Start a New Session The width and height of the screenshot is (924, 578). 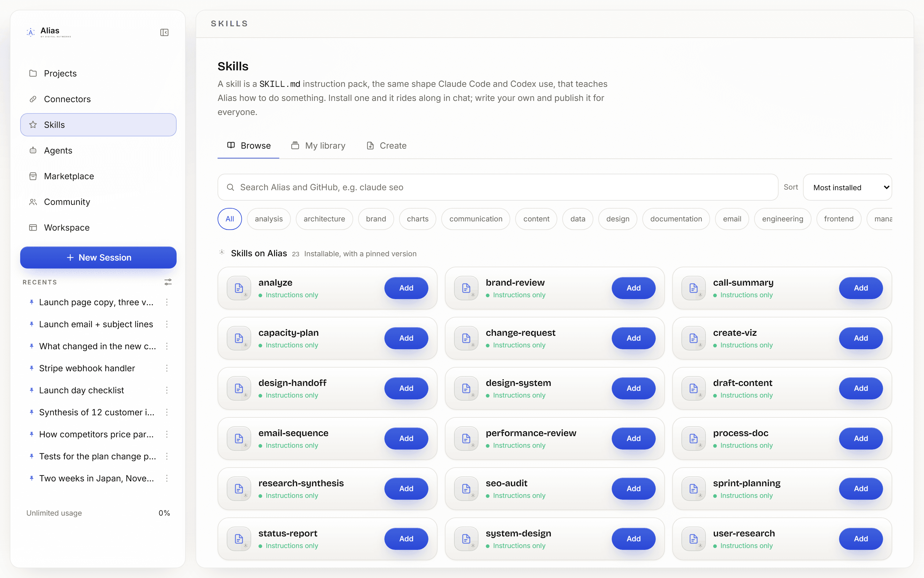pos(98,258)
